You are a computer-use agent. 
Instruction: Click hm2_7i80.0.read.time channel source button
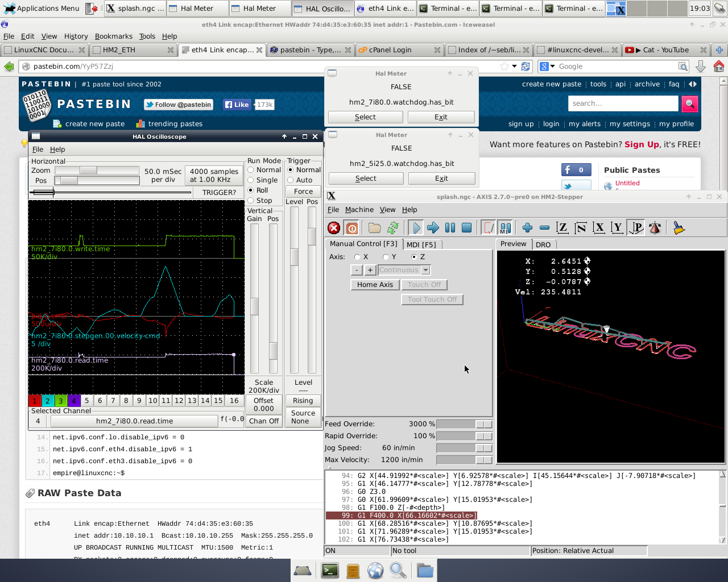click(x=134, y=421)
